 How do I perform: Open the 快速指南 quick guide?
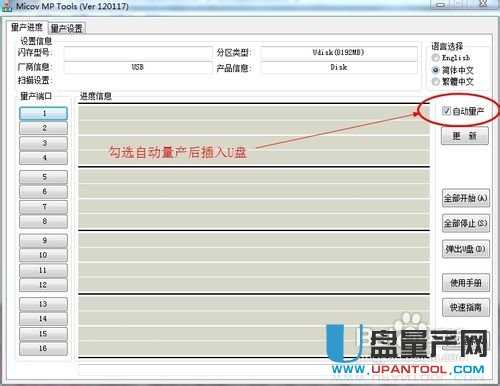point(466,307)
